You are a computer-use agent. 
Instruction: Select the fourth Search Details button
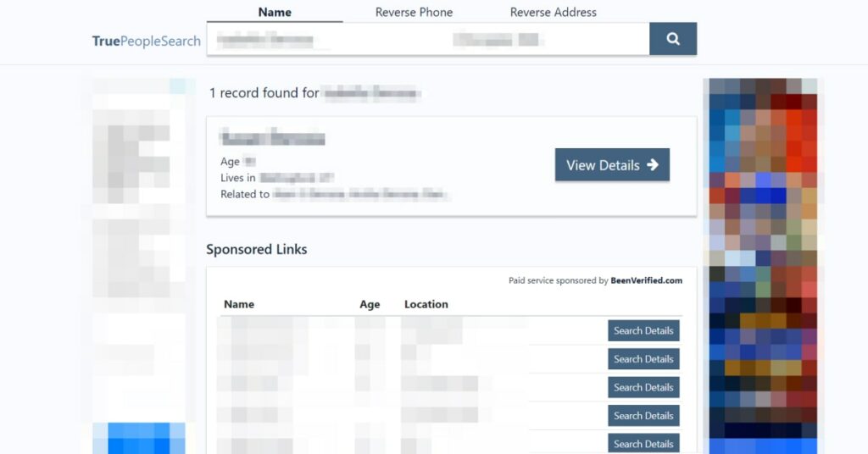click(643, 416)
